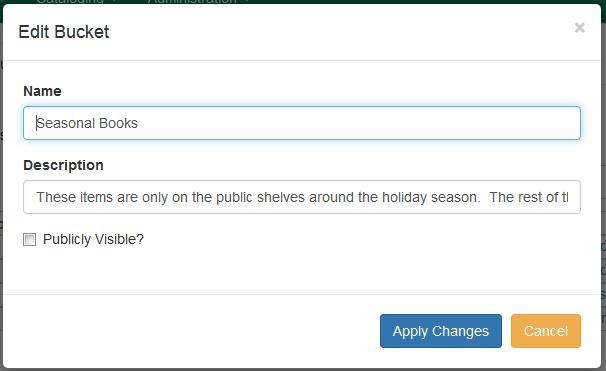
Task: Open the partially hidden Cataloging menu
Action: pyautogui.click(x=70, y=2)
